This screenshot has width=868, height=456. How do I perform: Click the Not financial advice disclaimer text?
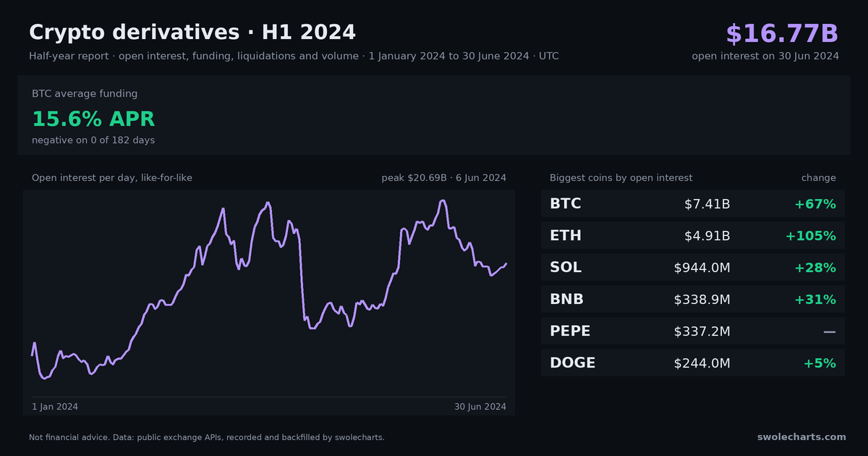tap(207, 437)
